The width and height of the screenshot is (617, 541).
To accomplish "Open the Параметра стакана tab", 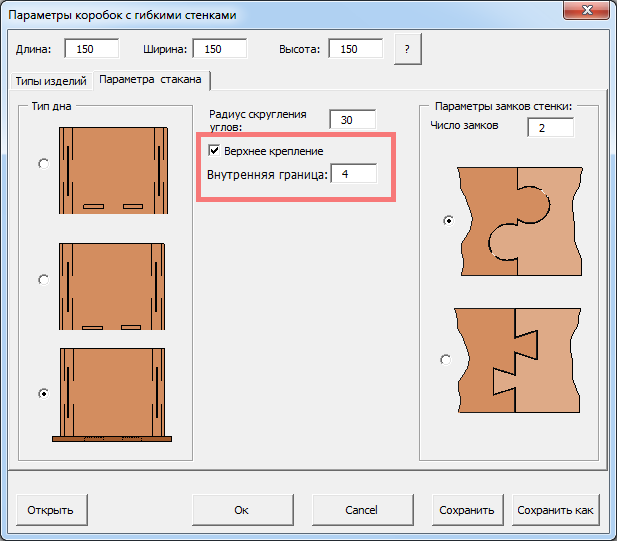I will point(150,79).
